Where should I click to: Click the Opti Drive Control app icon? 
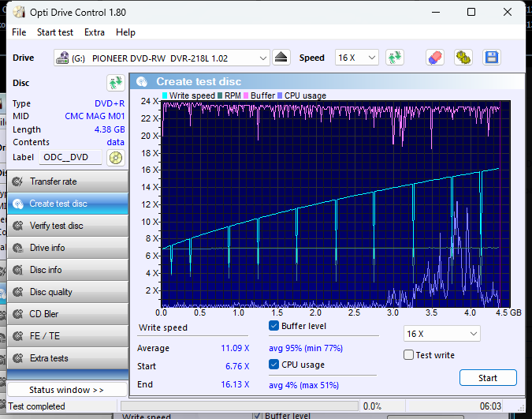coord(19,13)
